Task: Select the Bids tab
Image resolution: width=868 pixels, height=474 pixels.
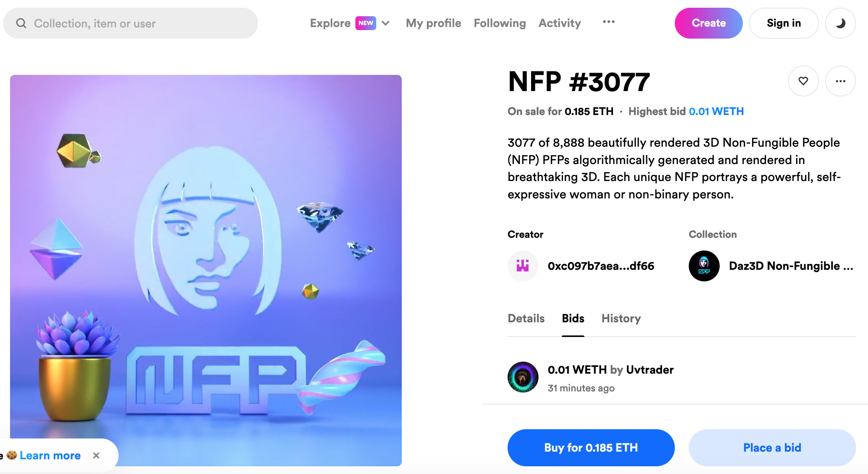Action: click(x=573, y=318)
